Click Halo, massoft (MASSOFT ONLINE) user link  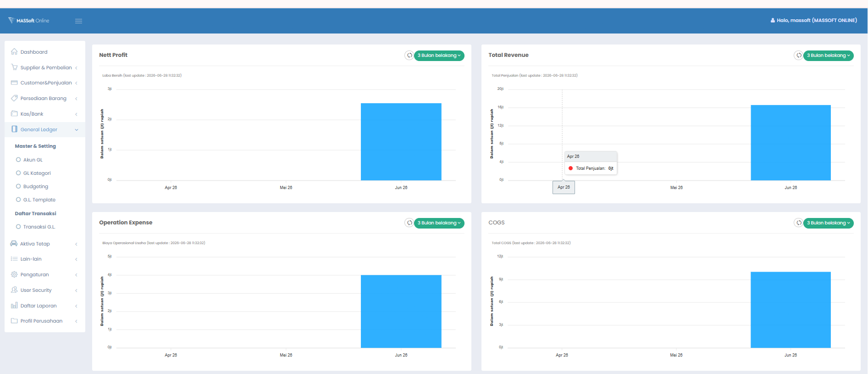[x=814, y=21]
